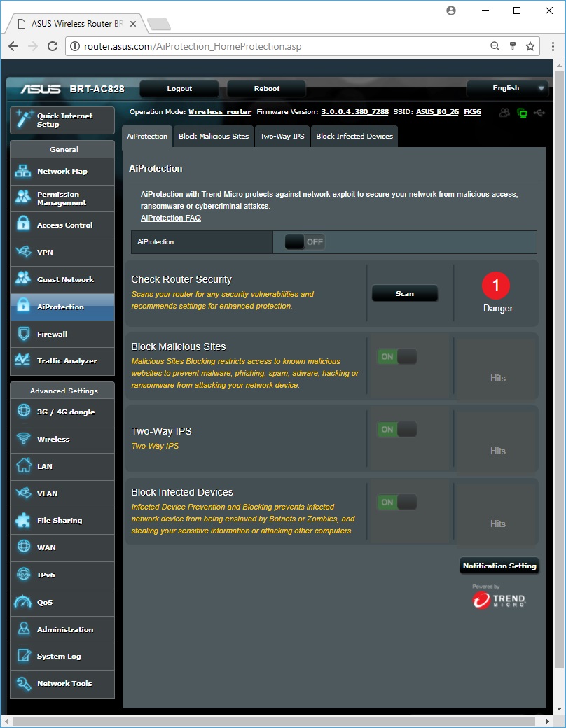Click the bookmark star in address bar

530,46
